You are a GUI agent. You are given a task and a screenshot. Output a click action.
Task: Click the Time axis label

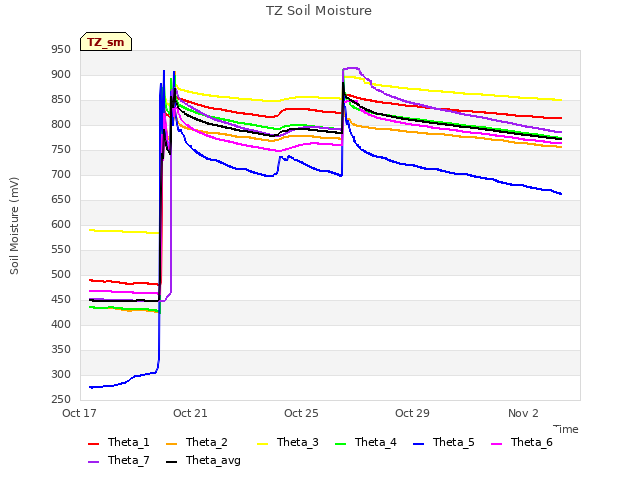[566, 429]
